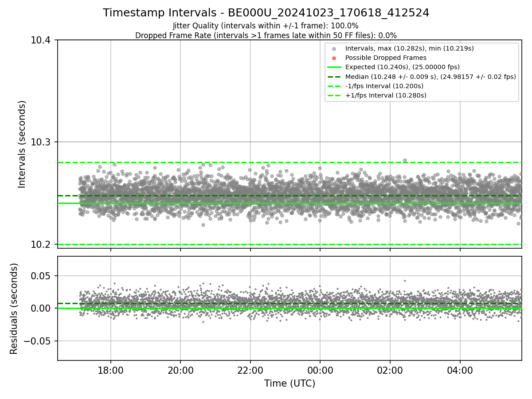
Task: Click the red dot marker in the legend
Action: (334, 58)
